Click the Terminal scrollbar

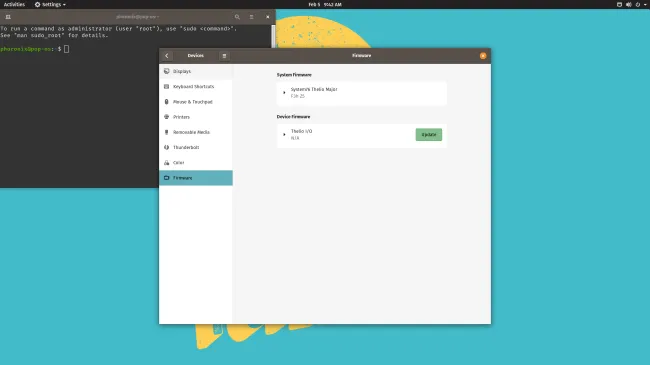pos(273,36)
